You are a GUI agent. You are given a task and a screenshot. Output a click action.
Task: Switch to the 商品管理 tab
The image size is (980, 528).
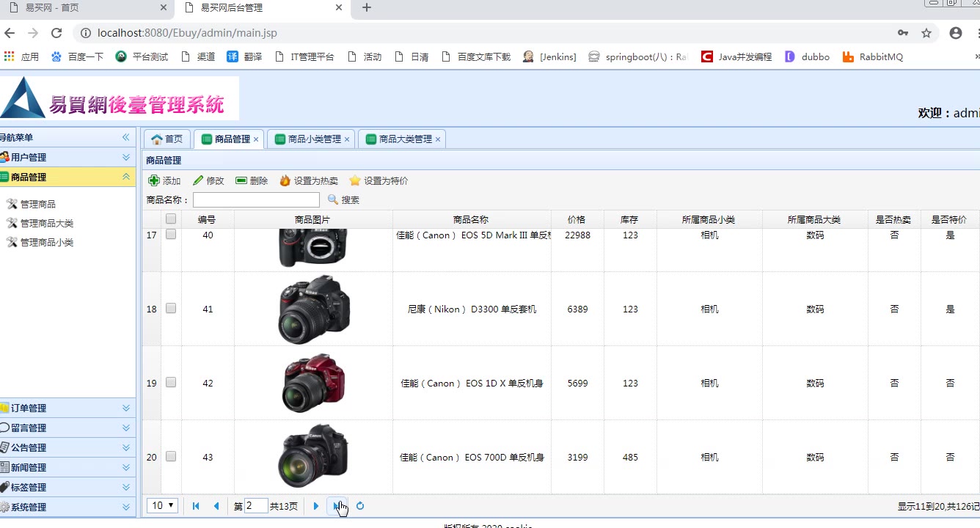tap(227, 139)
